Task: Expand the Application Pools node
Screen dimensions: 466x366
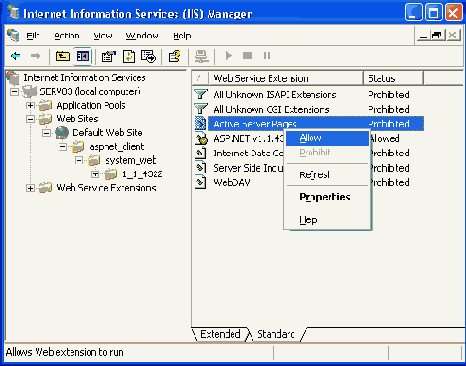Action: 30,105
